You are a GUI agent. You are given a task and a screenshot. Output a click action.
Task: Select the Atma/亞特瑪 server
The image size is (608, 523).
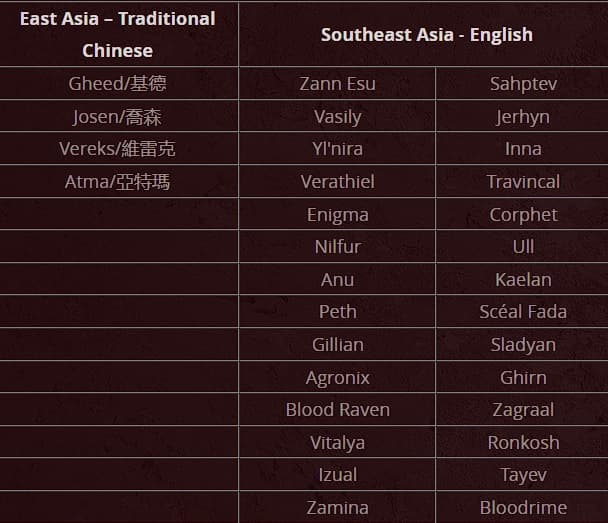point(118,182)
